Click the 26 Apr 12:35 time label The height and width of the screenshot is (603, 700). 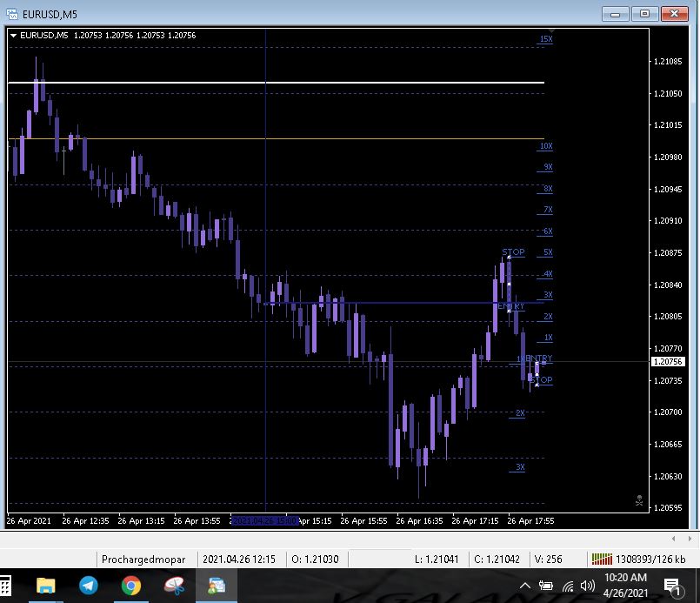click(85, 521)
